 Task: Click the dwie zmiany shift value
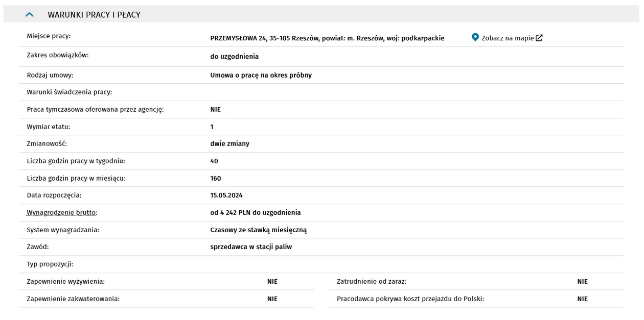[x=229, y=144]
